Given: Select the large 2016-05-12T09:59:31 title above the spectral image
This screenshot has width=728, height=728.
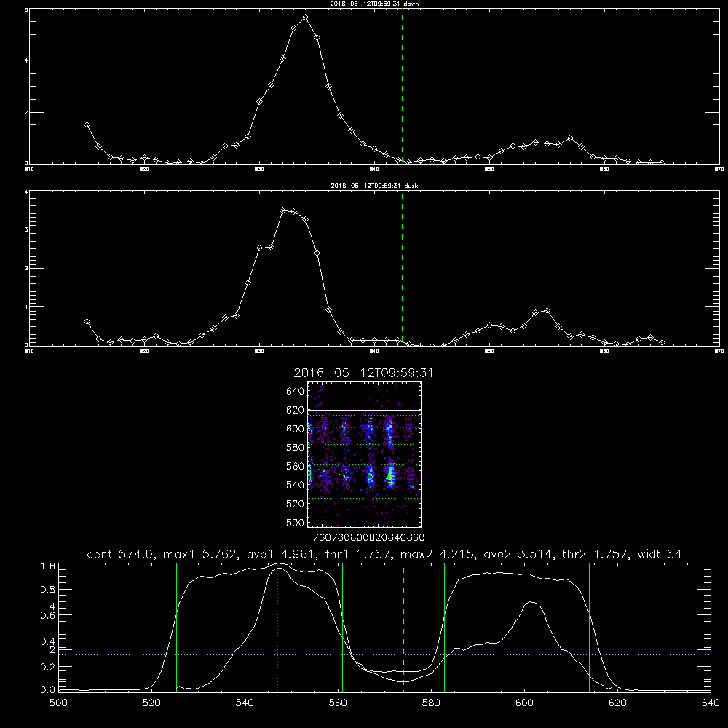Looking at the screenshot, I should (x=363, y=373).
